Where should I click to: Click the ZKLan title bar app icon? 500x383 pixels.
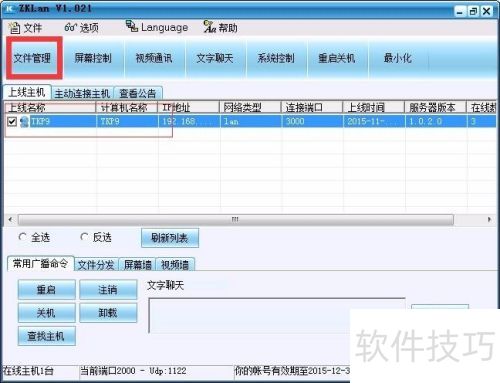9,8
